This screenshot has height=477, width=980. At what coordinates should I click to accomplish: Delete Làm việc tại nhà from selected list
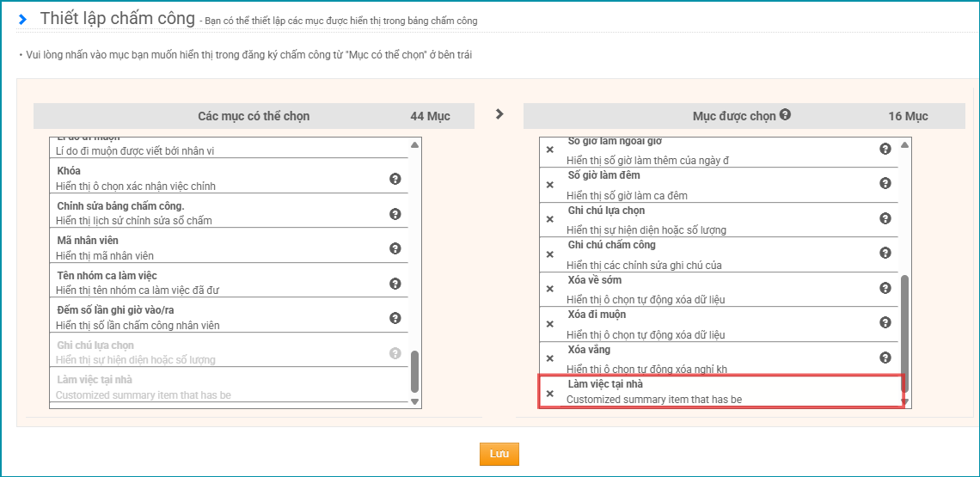[550, 393]
